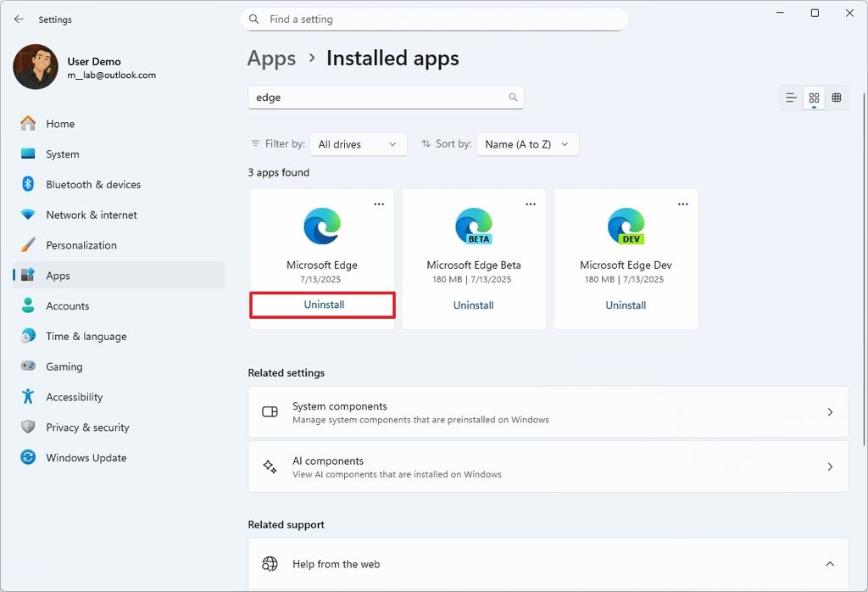
Task: Open the Sort by Name dropdown
Action: click(527, 144)
